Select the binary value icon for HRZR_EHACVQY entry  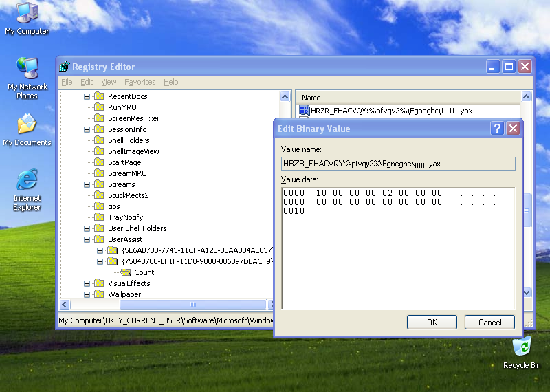(304, 110)
